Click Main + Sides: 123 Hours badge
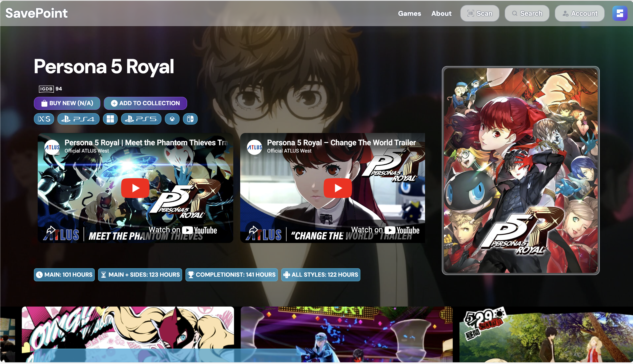 pos(140,275)
